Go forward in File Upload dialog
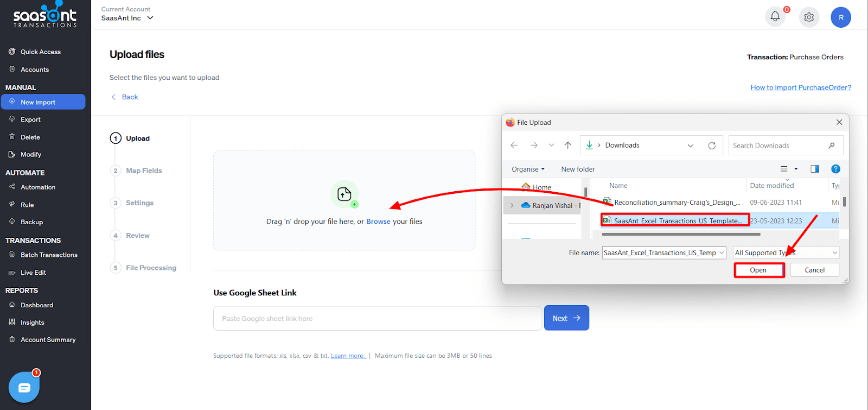 click(x=534, y=146)
